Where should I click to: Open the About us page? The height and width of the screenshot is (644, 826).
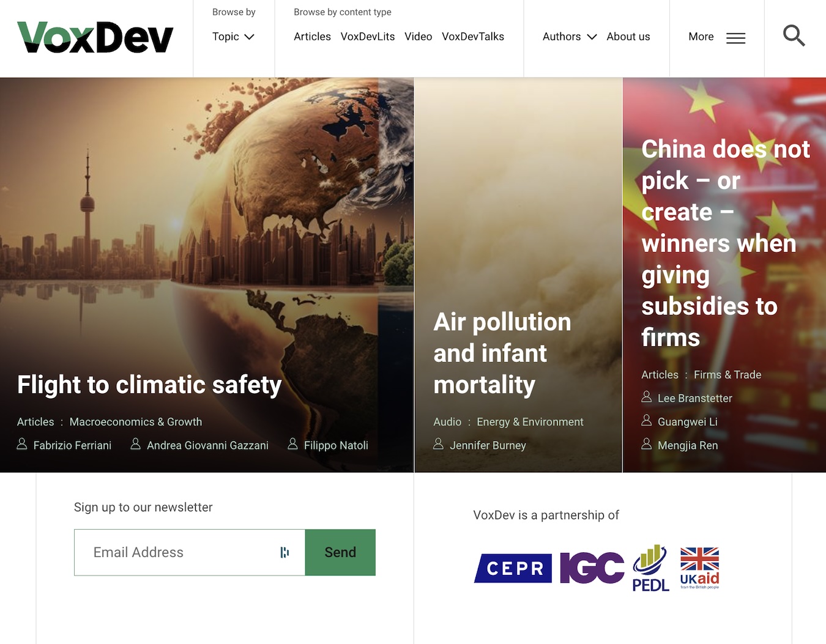[628, 37]
